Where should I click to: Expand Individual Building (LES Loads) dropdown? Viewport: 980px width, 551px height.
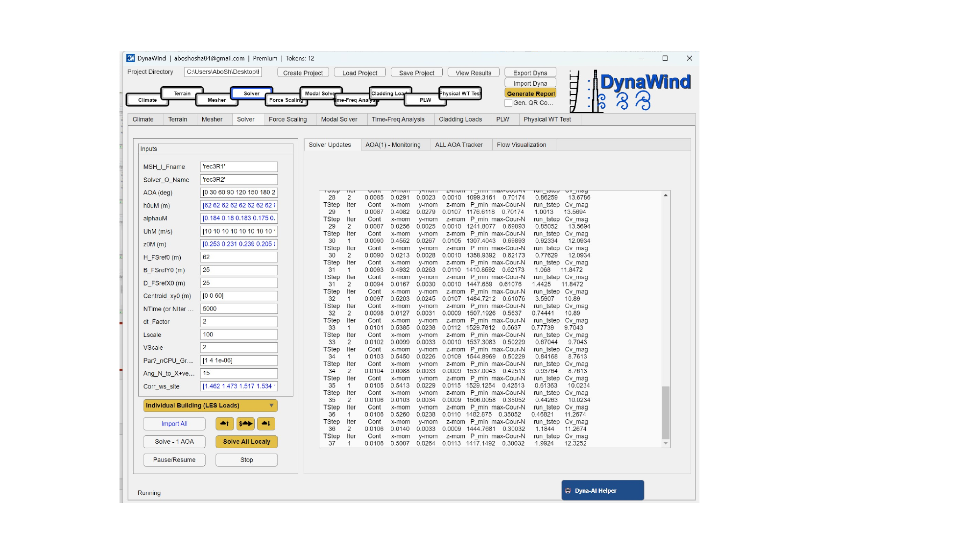[211, 406]
